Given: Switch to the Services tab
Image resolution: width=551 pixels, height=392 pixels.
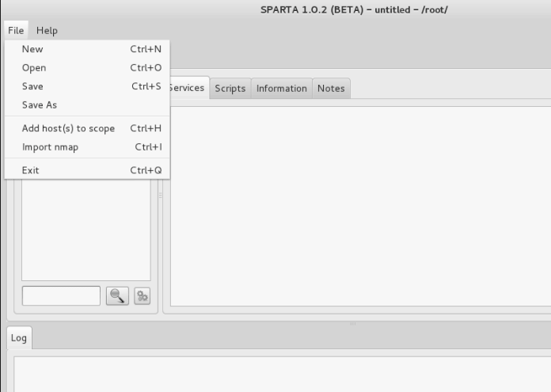Looking at the screenshot, I should 188,88.
